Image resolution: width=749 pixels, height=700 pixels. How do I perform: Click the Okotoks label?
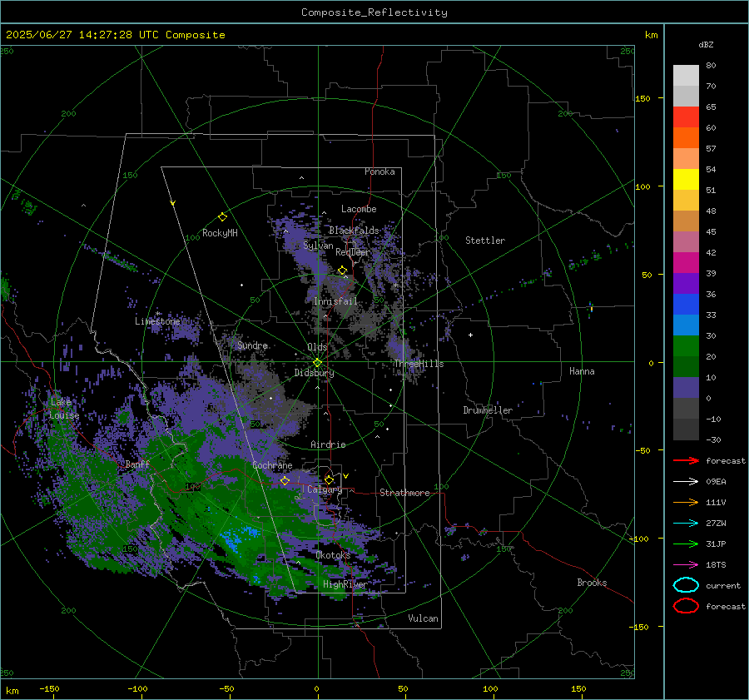(333, 555)
